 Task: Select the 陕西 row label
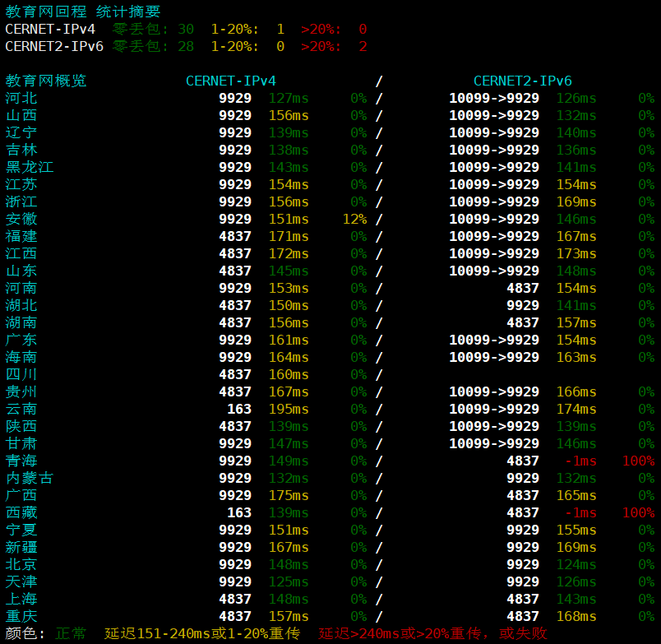(21, 426)
